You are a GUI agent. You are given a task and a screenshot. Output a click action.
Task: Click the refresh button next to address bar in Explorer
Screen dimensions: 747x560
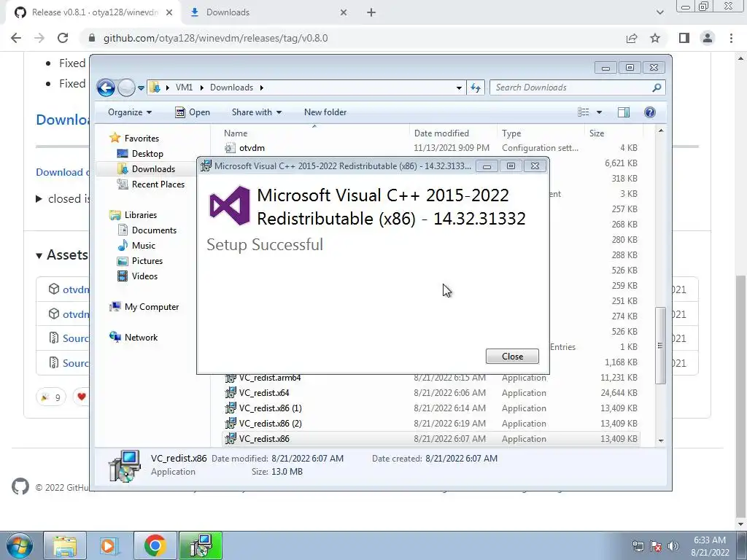(476, 87)
